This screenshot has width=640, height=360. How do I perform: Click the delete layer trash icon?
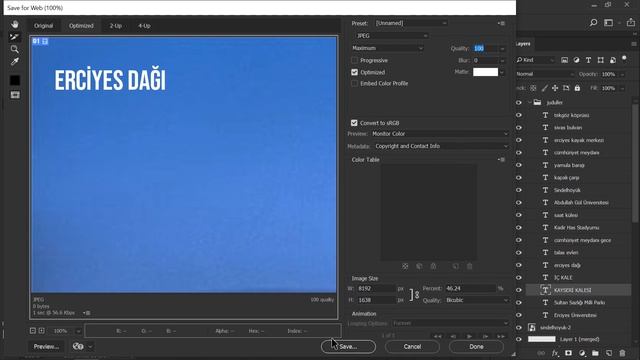[x=622, y=353]
